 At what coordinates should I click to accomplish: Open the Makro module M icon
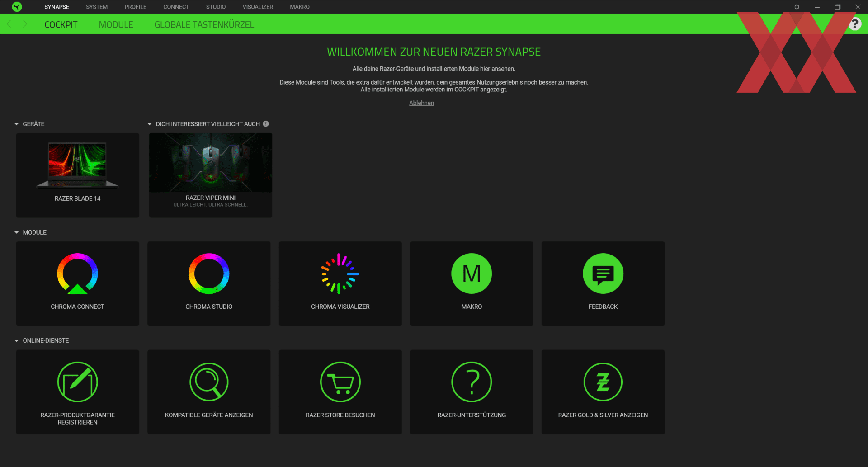coord(472,274)
